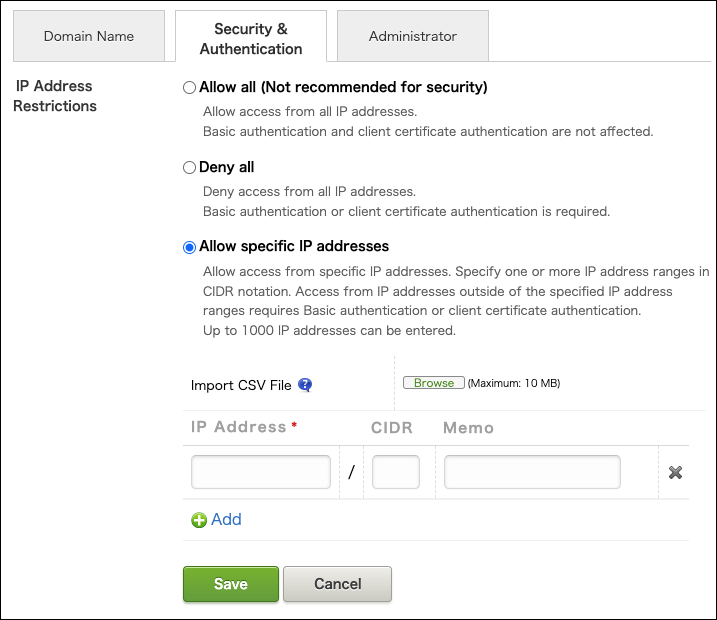
Task: Click the CIDR input box
Action: point(396,472)
